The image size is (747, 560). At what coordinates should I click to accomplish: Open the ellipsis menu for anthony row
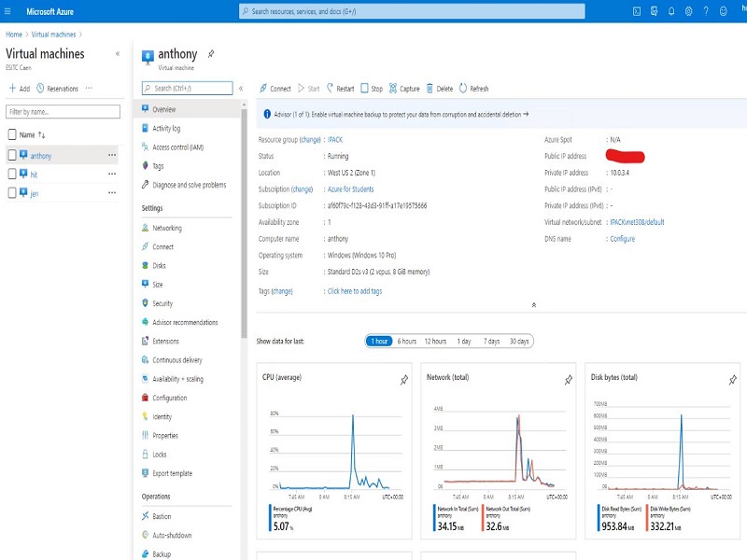[x=112, y=155]
